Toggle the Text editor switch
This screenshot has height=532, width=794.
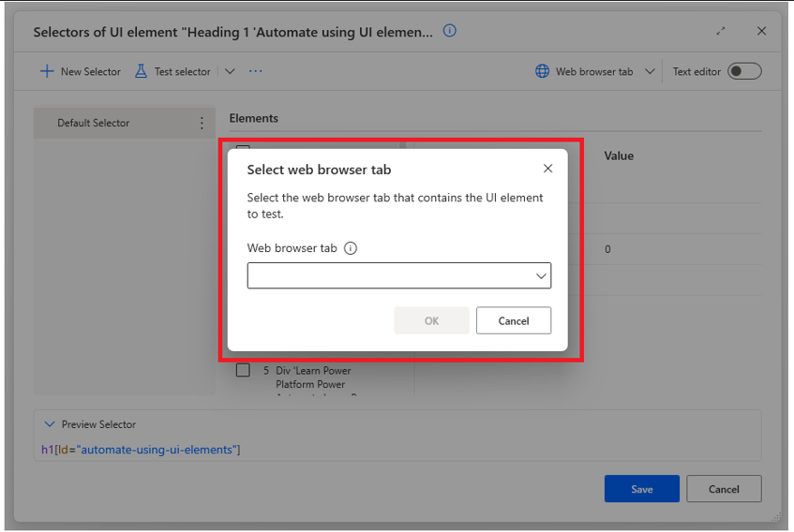click(744, 71)
